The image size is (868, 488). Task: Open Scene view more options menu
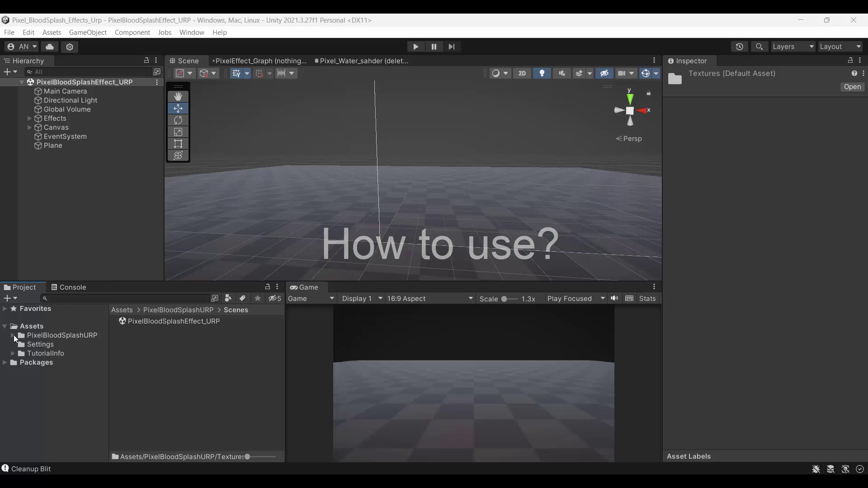click(654, 61)
